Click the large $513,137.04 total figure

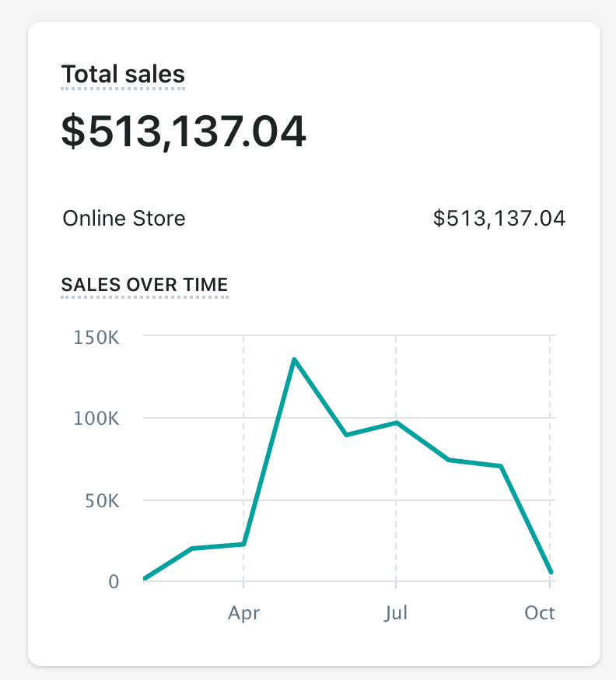pos(184,131)
